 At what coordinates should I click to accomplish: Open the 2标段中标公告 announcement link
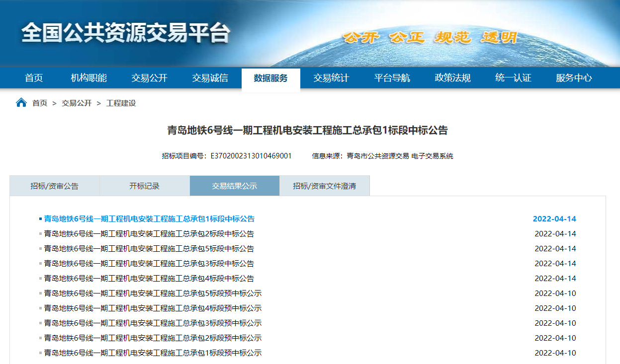149,234
